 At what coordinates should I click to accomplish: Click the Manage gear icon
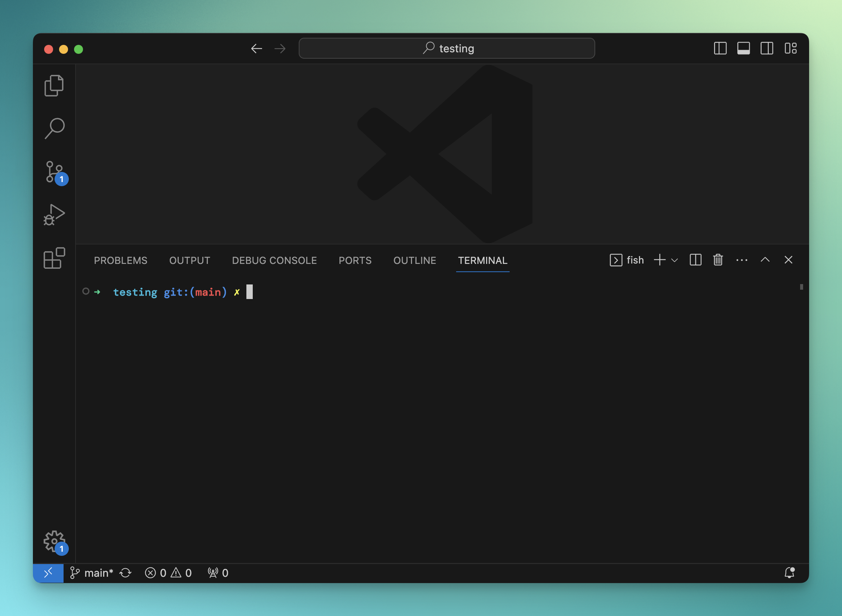(x=54, y=541)
